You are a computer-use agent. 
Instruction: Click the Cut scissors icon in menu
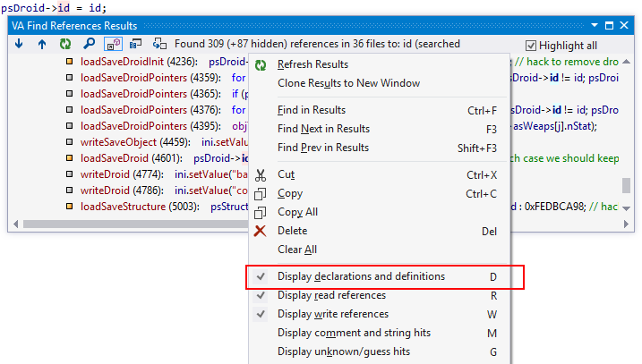coord(261,174)
